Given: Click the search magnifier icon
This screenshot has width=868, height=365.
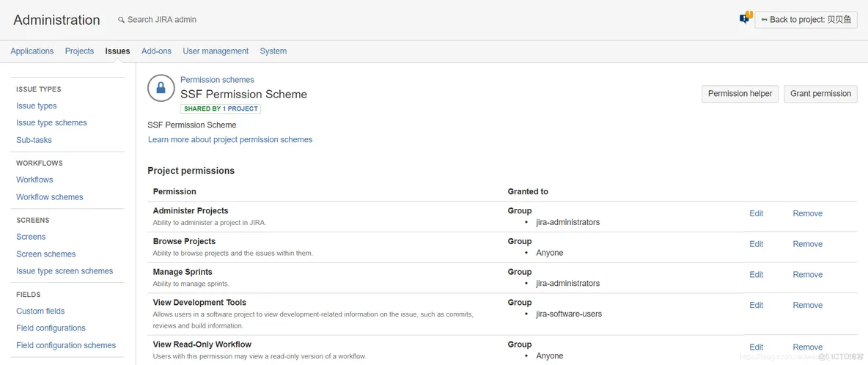Looking at the screenshot, I should click(121, 20).
